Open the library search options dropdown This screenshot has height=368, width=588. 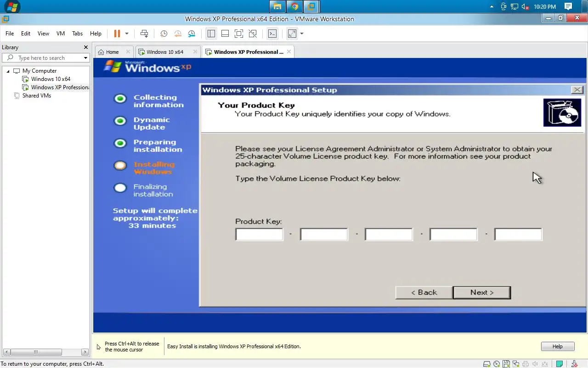click(x=85, y=58)
